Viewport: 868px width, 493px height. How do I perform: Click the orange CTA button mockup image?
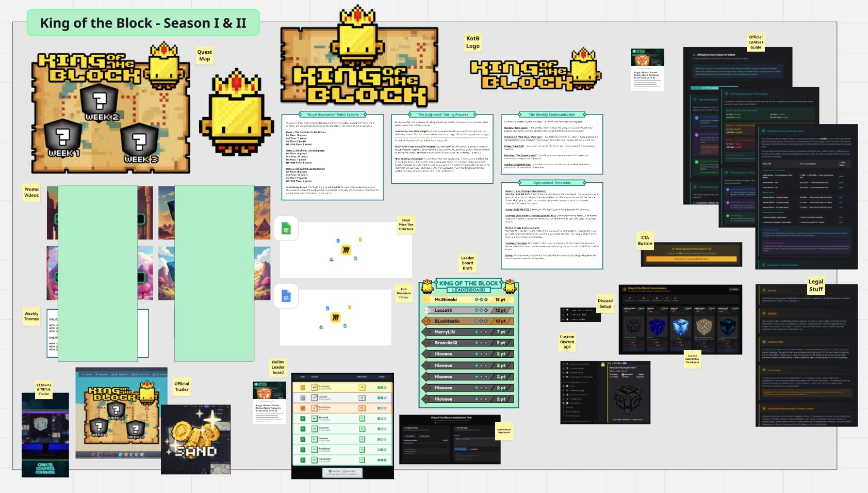[x=691, y=254]
